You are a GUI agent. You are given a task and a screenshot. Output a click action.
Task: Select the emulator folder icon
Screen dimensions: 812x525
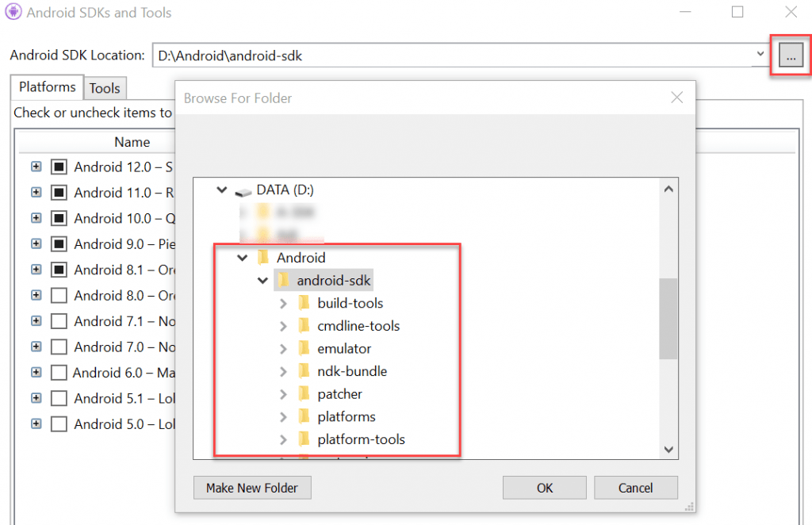[304, 348]
